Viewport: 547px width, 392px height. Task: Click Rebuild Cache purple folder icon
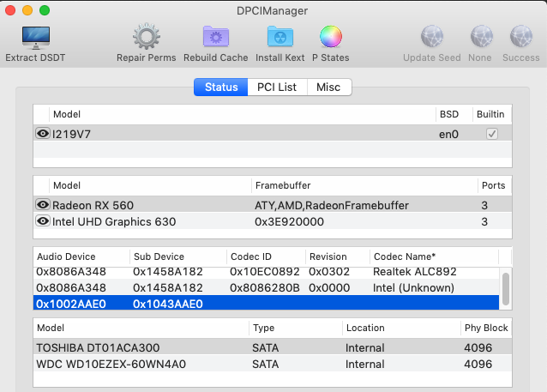click(215, 36)
